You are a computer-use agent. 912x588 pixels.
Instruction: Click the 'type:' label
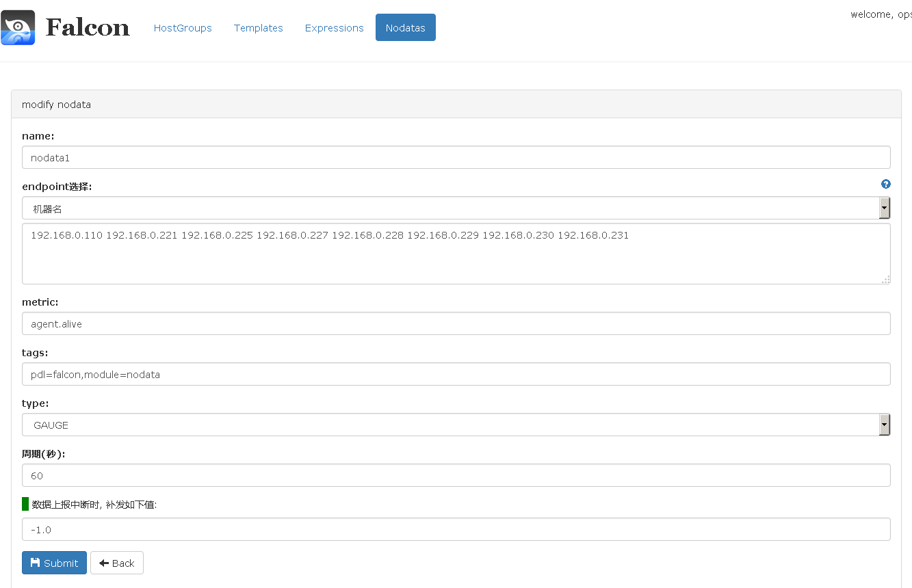pyautogui.click(x=36, y=403)
